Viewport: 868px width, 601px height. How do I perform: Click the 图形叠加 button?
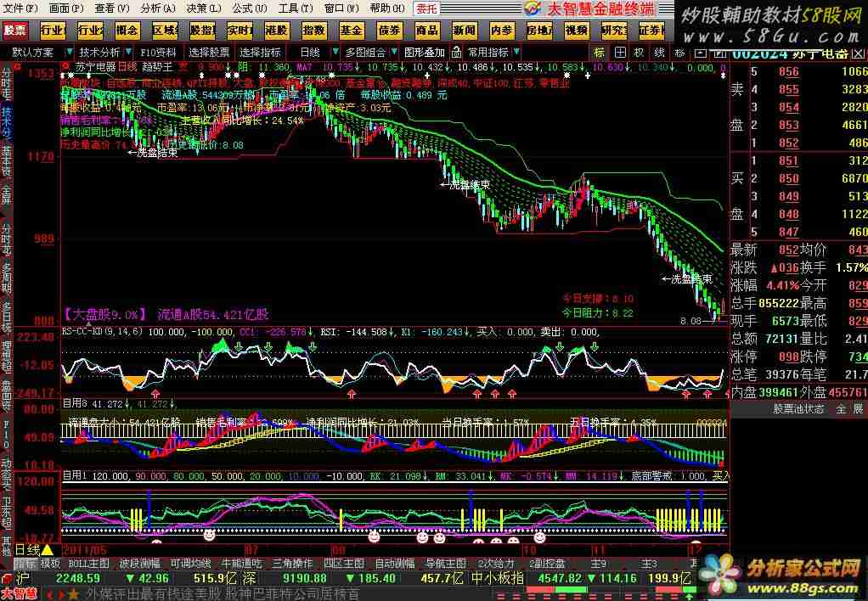(425, 53)
